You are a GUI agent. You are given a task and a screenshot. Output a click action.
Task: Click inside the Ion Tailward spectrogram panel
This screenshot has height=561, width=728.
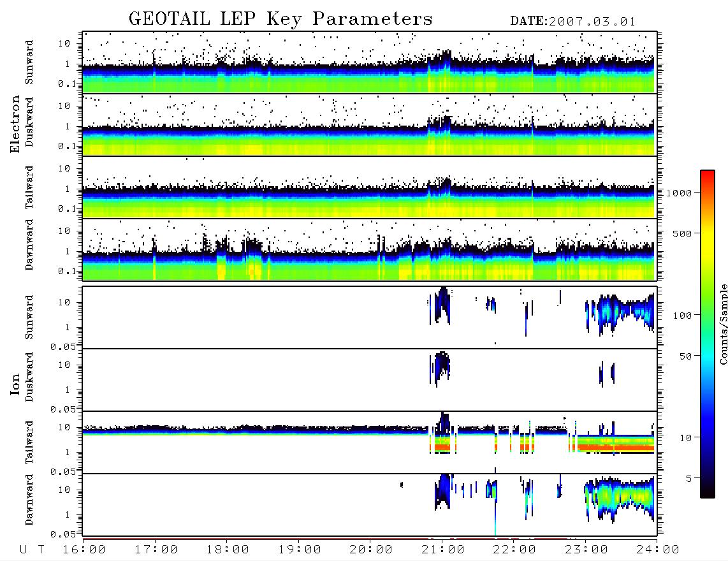click(370, 442)
